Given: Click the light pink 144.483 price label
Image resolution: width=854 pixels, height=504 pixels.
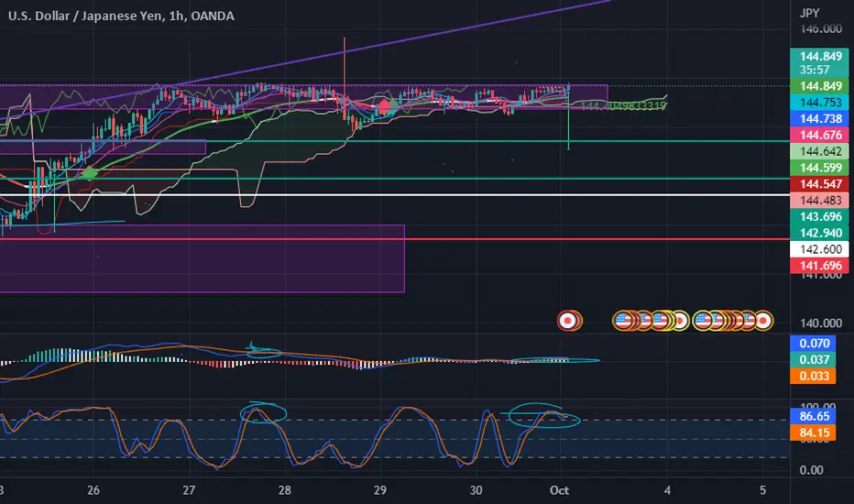Looking at the screenshot, I should point(819,200).
